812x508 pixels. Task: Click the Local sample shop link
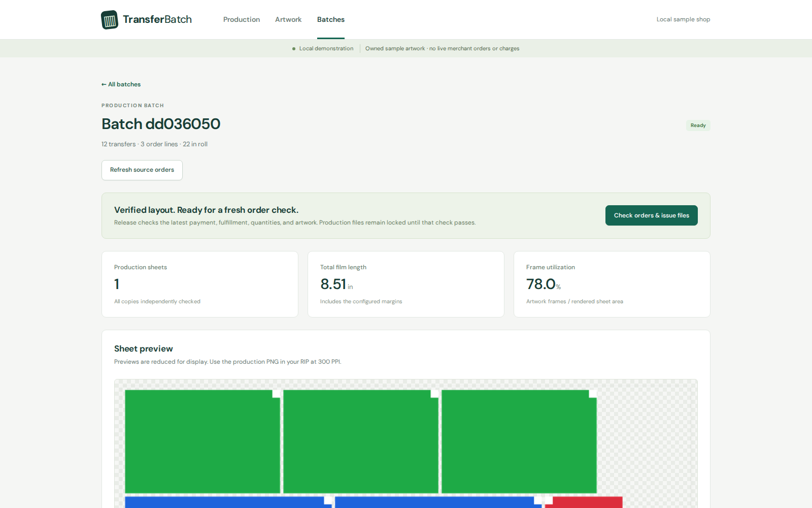point(683,19)
